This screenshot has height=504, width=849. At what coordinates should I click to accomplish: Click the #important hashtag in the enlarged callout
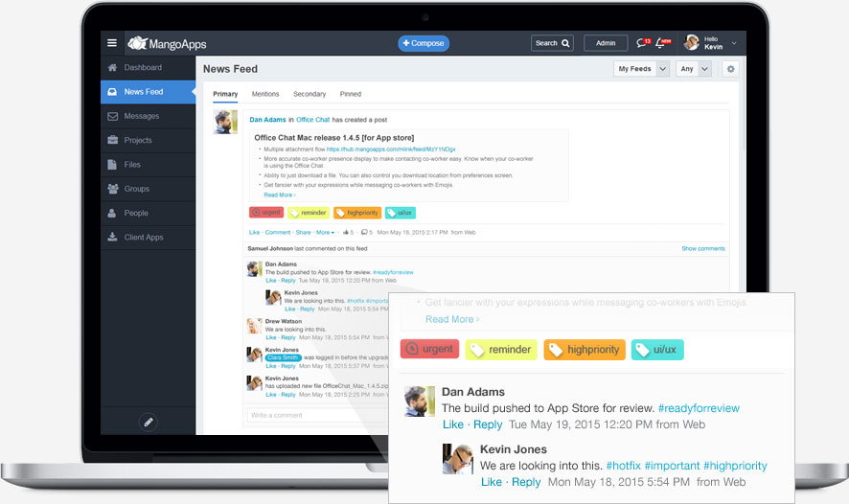point(672,466)
